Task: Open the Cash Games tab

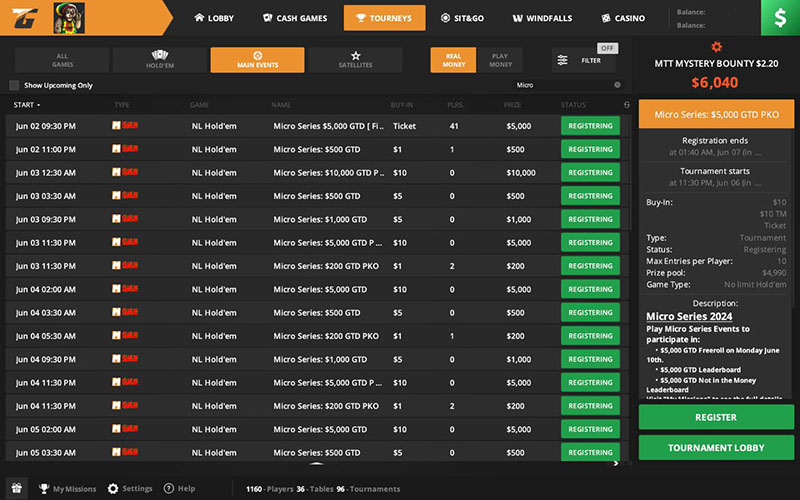Action: pyautogui.click(x=294, y=18)
